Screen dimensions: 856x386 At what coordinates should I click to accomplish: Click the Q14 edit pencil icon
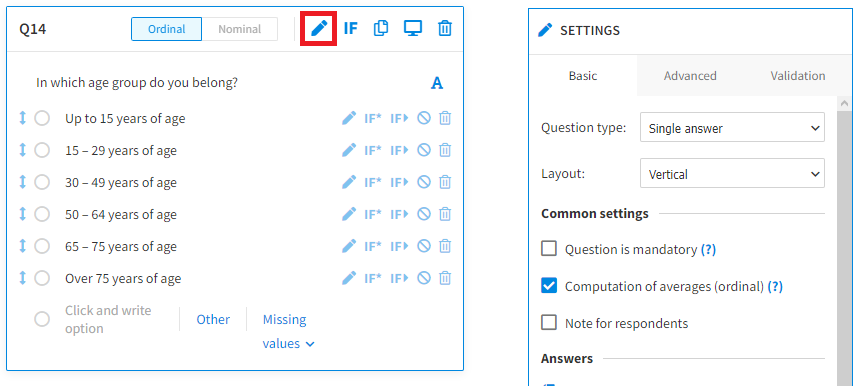point(319,28)
